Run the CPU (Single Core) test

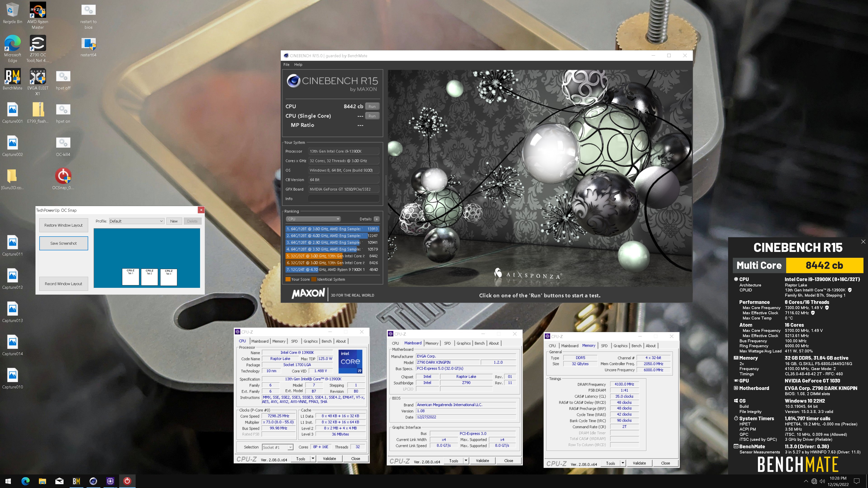372,116
